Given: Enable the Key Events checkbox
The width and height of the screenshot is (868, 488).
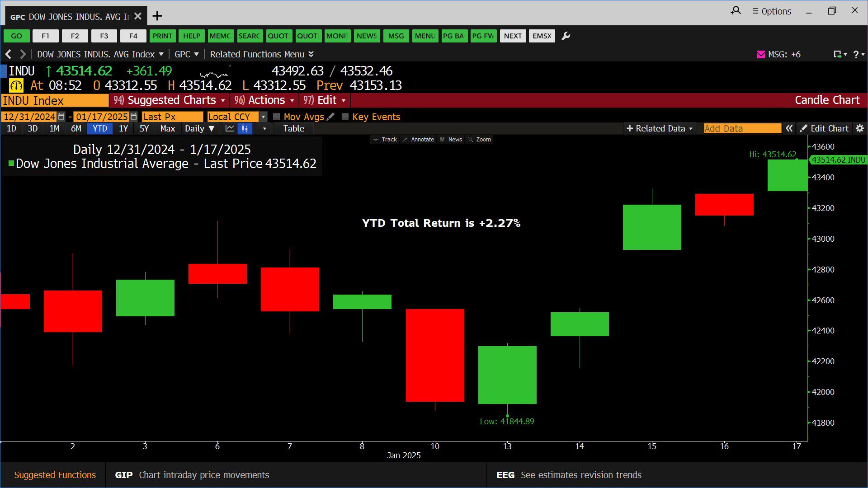Looking at the screenshot, I should 345,117.
